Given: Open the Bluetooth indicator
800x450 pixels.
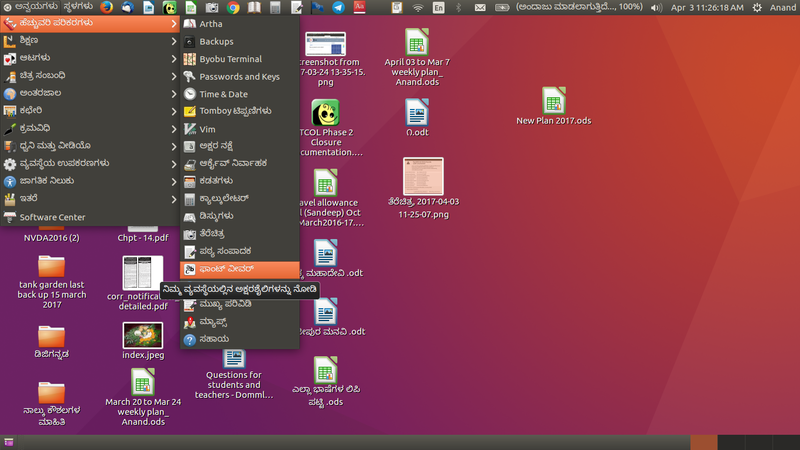Looking at the screenshot, I should click(458, 8).
